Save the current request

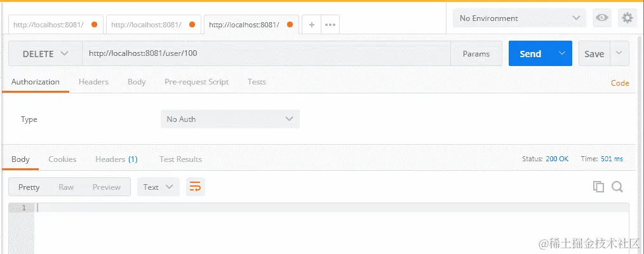[594, 53]
